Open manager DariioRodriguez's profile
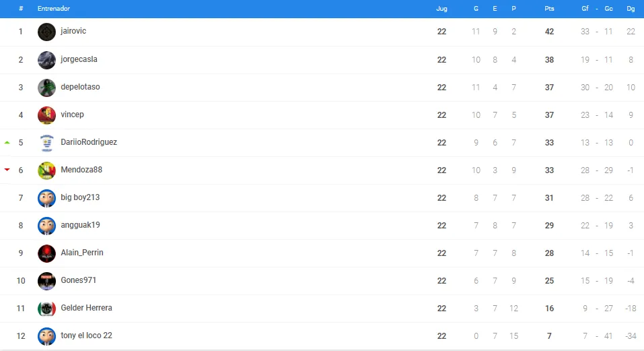 click(89, 142)
